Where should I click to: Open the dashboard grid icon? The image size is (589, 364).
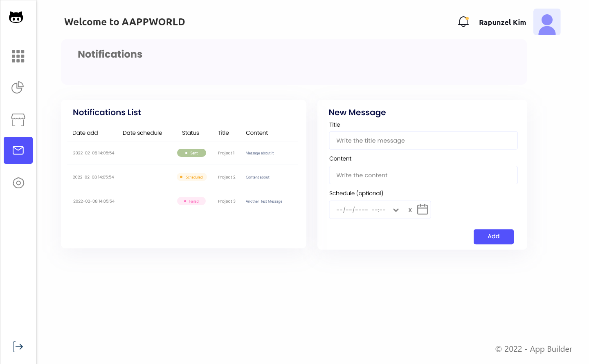point(18,56)
